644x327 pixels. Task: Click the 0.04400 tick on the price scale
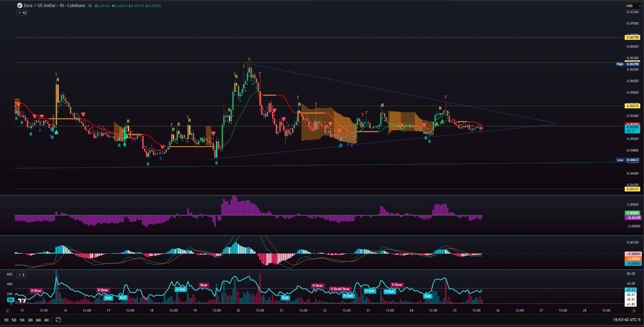(632, 173)
